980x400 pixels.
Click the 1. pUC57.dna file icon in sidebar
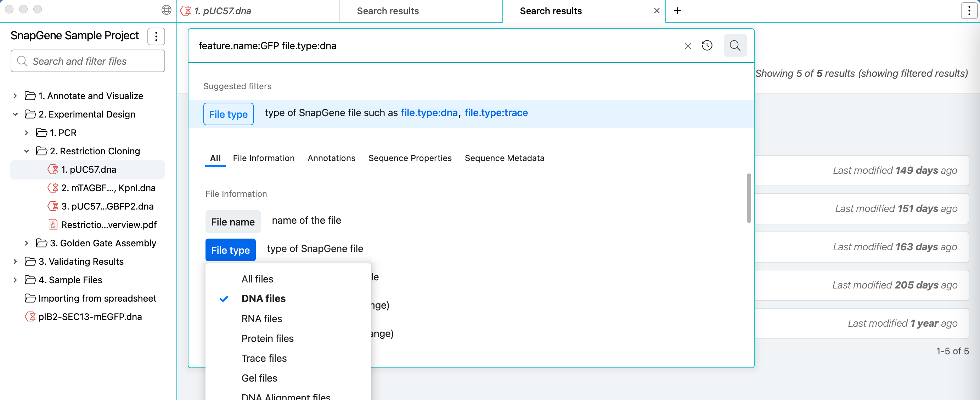pos(53,169)
